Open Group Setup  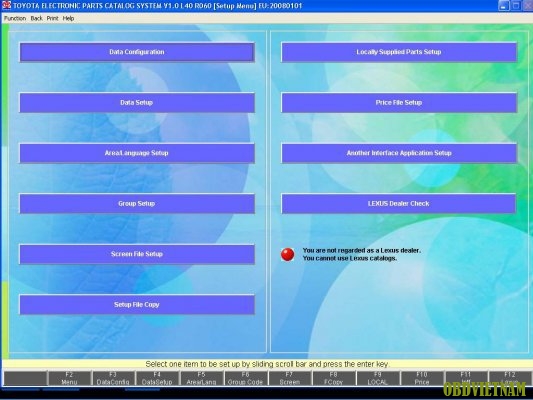click(x=137, y=204)
